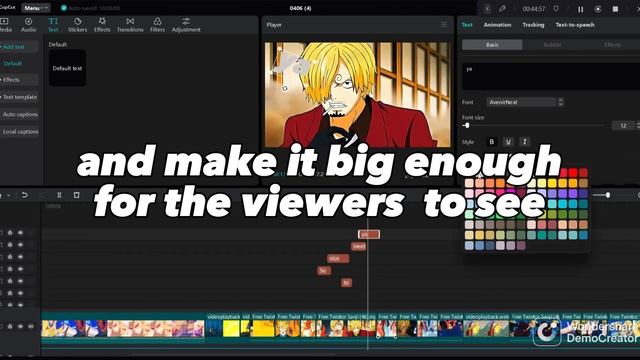The width and height of the screenshot is (640, 360).
Task: Switch to the Text-to-speech tab
Action: tap(575, 25)
